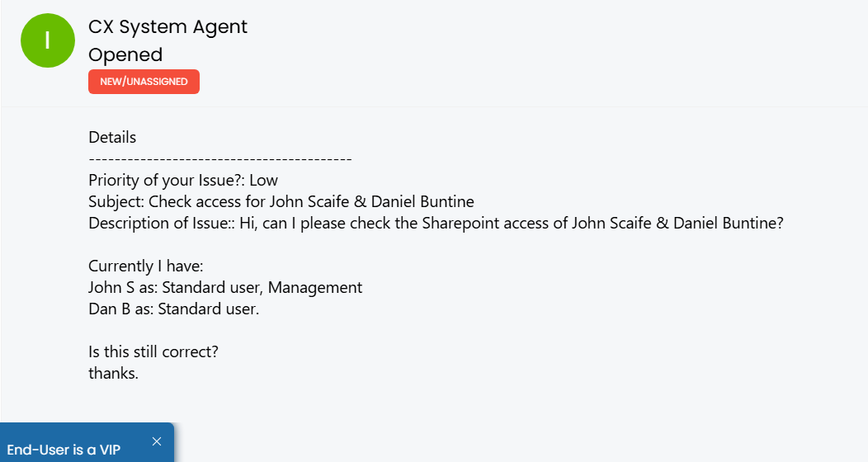Click Daniel Buntine's name in the Subject line
Image resolution: width=868 pixels, height=462 pixels.
(422, 202)
